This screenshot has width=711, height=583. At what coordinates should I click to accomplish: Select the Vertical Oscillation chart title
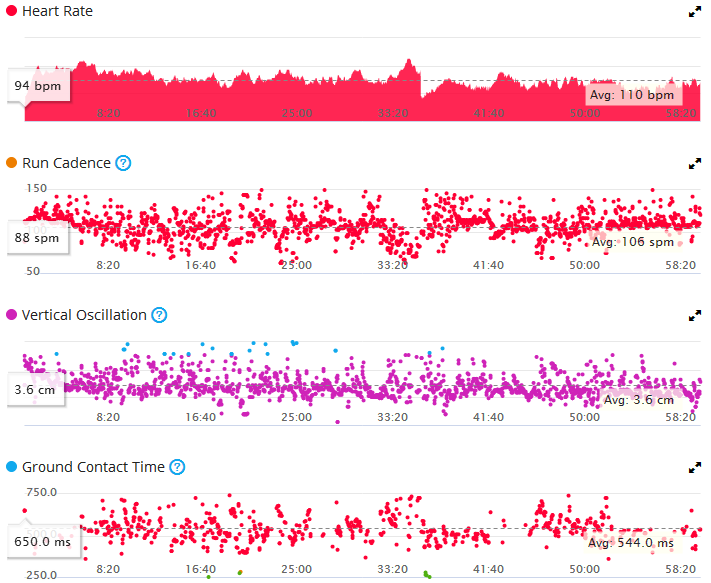[84, 315]
